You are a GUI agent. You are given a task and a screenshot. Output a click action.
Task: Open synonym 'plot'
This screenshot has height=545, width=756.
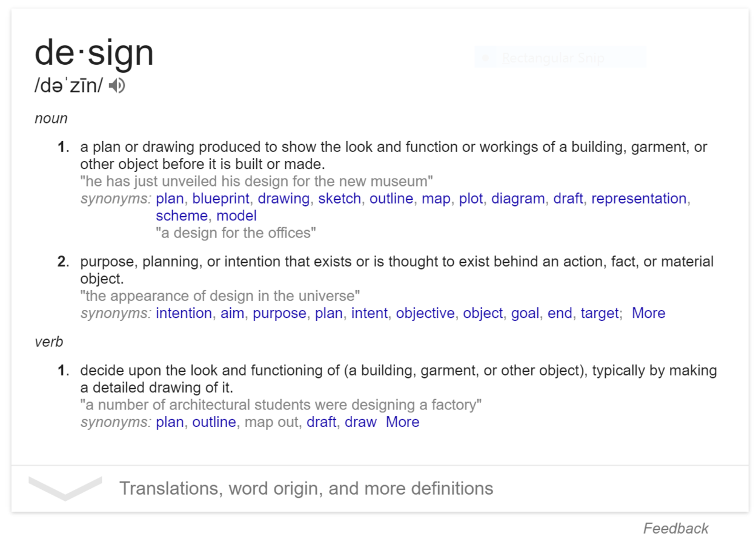pyautogui.click(x=471, y=199)
